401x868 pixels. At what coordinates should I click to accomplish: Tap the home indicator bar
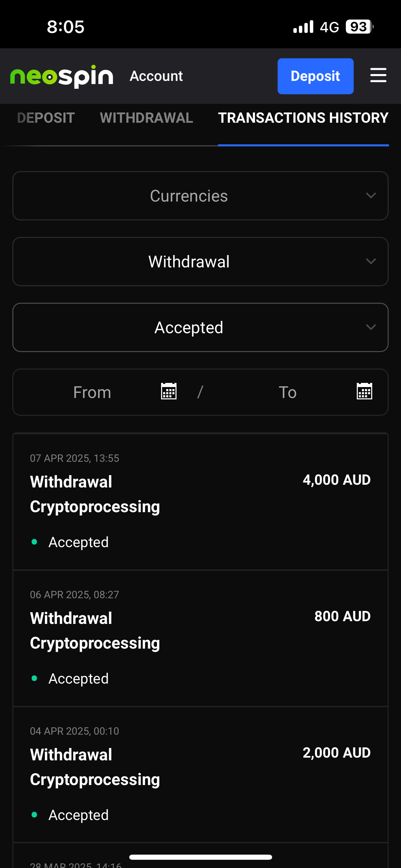(x=200, y=857)
